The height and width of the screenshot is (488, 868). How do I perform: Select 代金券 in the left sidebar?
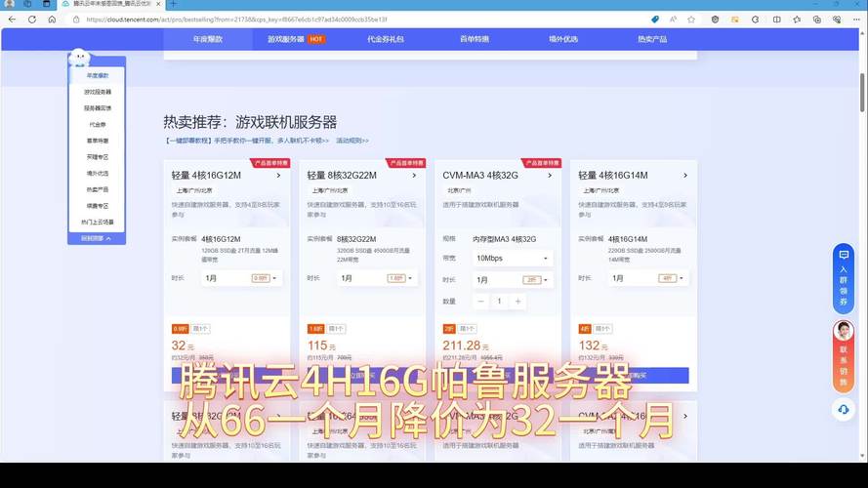pos(98,125)
